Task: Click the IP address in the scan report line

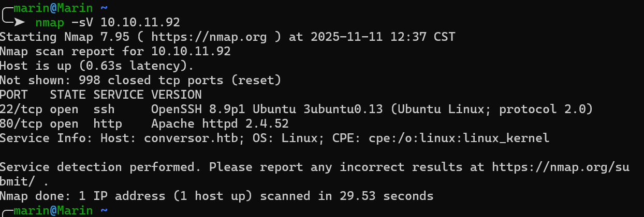Action: pos(191,51)
